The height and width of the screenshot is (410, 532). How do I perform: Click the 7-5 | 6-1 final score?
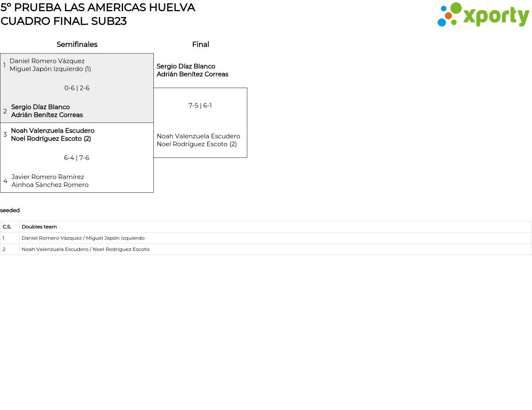pyautogui.click(x=200, y=106)
